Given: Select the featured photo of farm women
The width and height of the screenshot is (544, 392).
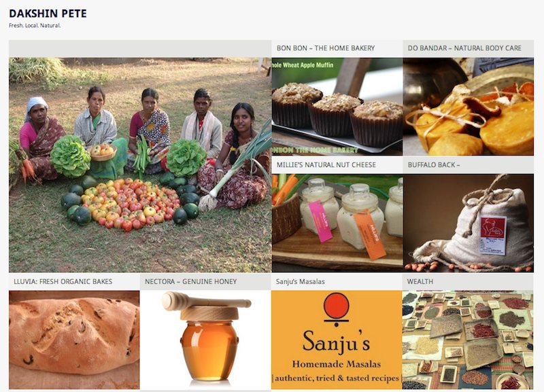Looking at the screenshot, I should 140,164.
